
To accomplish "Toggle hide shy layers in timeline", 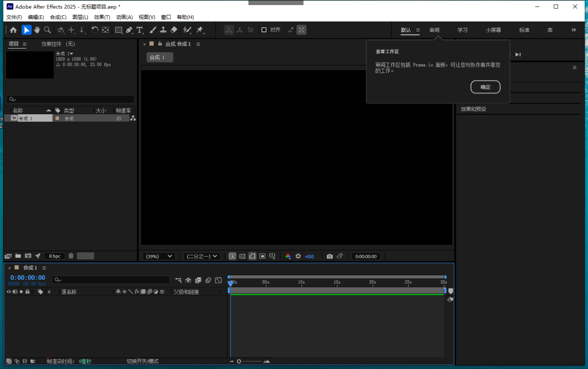I will [x=188, y=280].
